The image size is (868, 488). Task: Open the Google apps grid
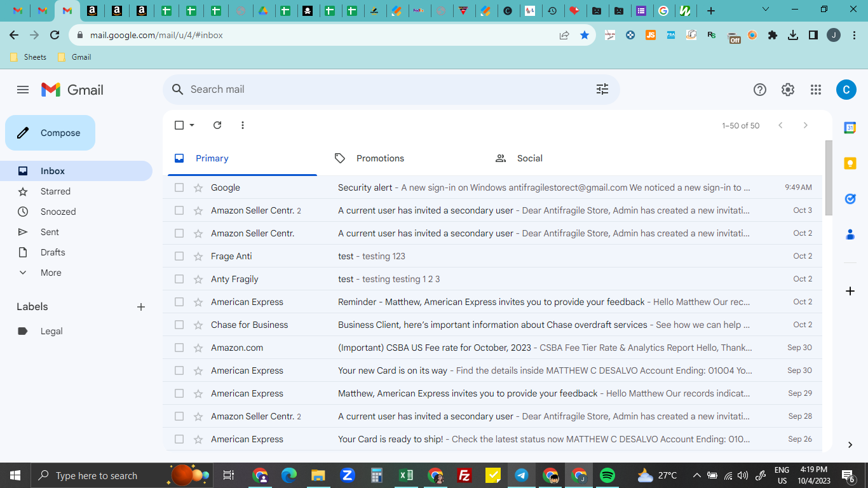click(x=816, y=90)
